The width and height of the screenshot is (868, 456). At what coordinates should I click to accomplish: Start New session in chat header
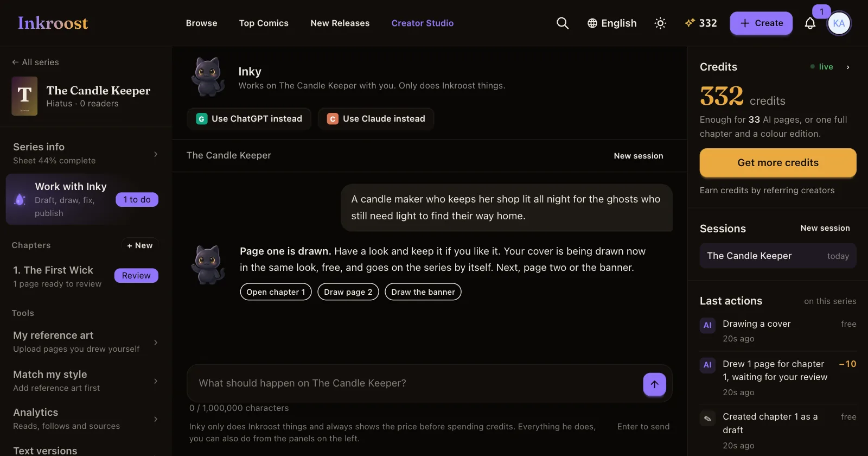(639, 156)
